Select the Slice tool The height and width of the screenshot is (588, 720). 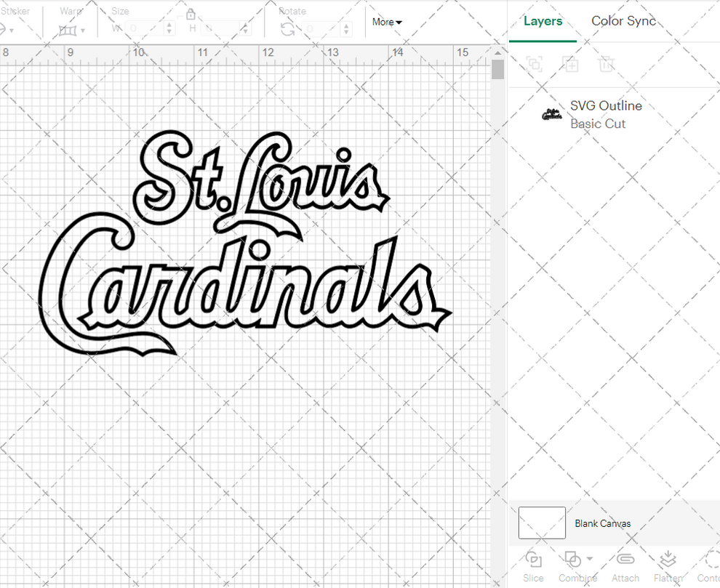click(x=533, y=565)
